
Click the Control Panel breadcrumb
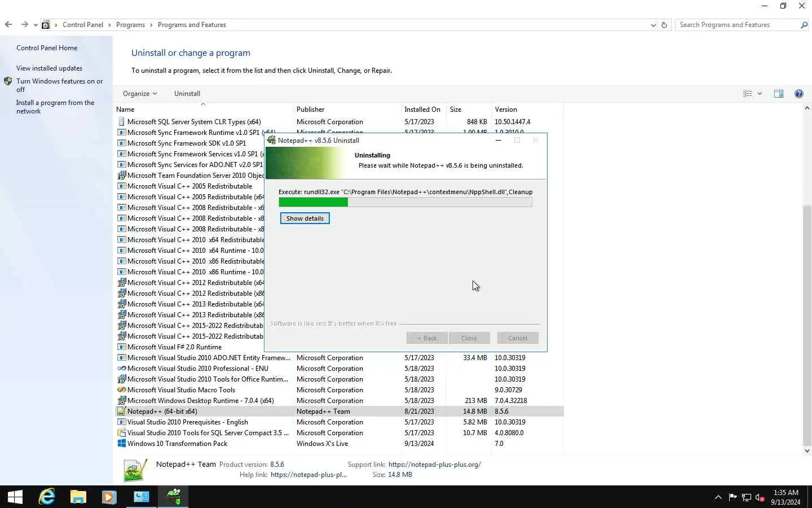click(x=83, y=25)
